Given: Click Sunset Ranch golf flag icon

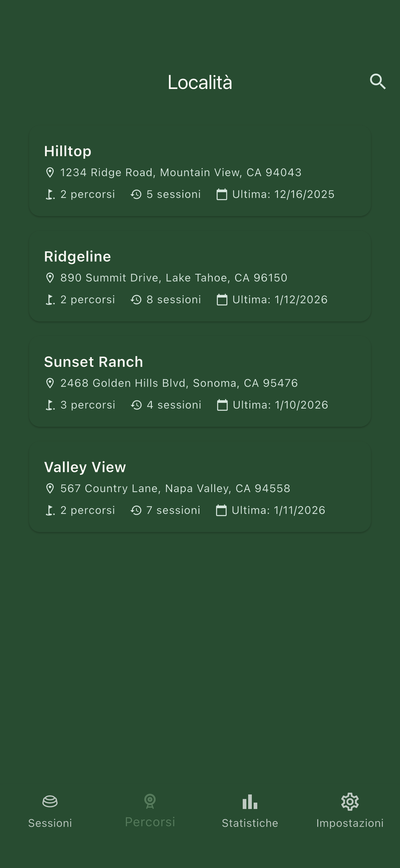Looking at the screenshot, I should click(x=50, y=405).
